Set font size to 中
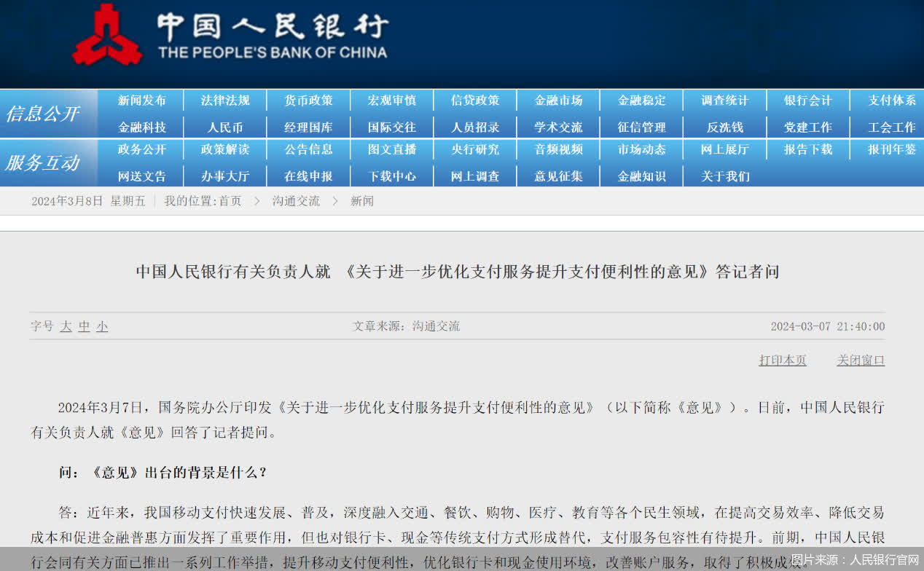This screenshot has height=571, width=924. (85, 326)
